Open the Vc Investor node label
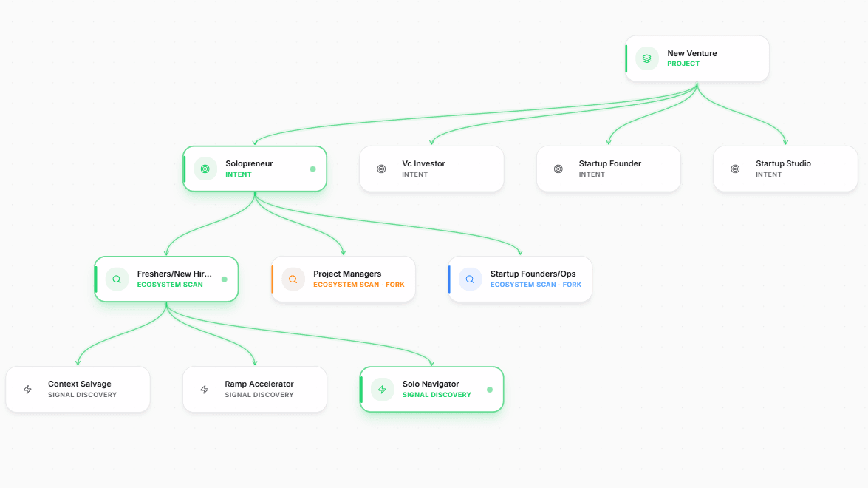Screen dimensions: 868x488 423,163
